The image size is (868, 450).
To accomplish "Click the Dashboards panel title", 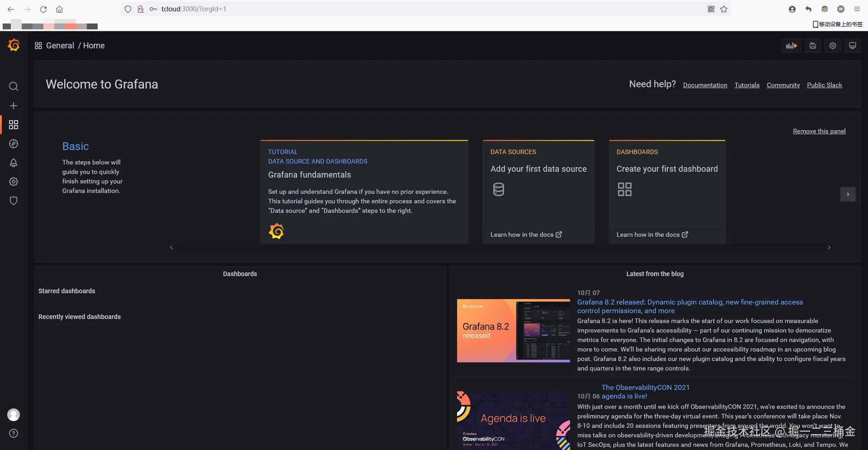I will tap(240, 274).
